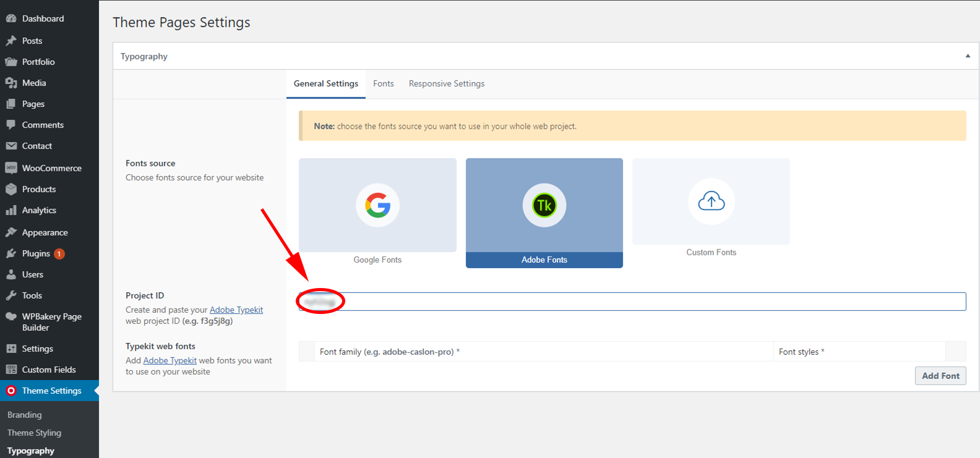Open the Theme Settings menu item
Viewport: 980px width, 458px height.
pyautogui.click(x=49, y=391)
